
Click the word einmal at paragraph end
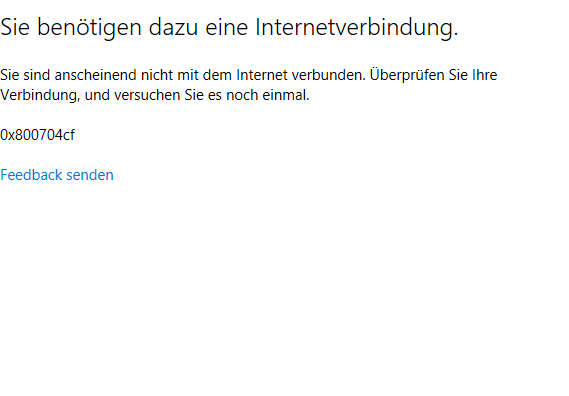(x=286, y=95)
